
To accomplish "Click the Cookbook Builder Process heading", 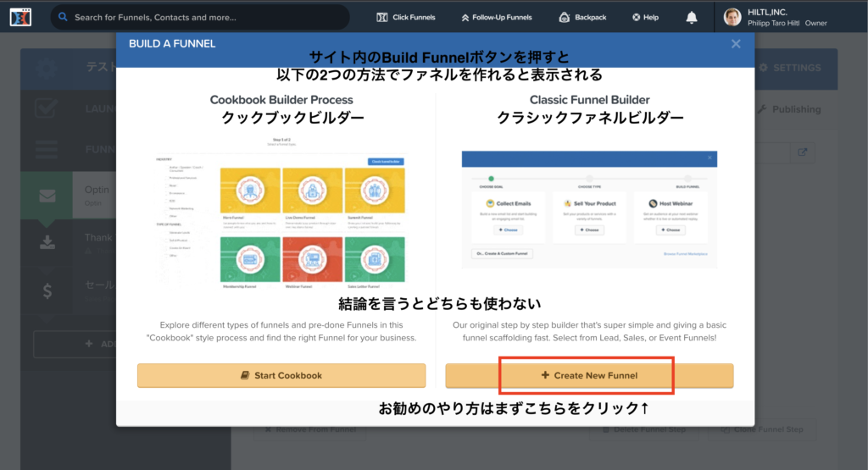I will pos(281,100).
